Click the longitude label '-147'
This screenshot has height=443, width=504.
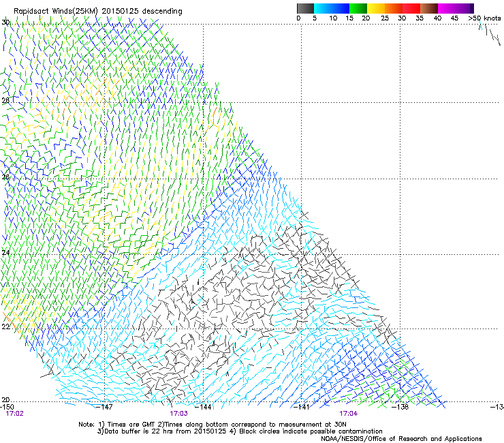pos(105,407)
